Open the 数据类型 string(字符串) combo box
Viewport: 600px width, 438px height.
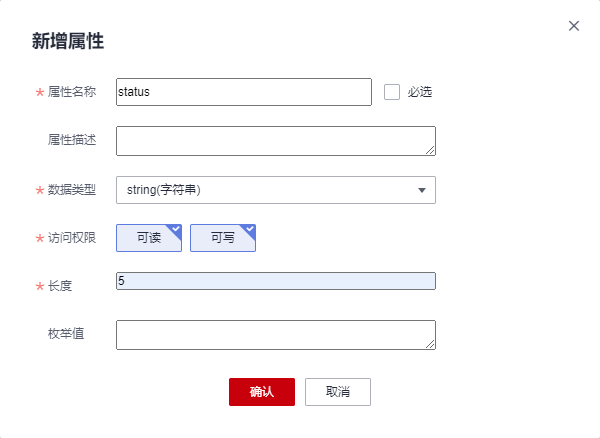(265, 190)
